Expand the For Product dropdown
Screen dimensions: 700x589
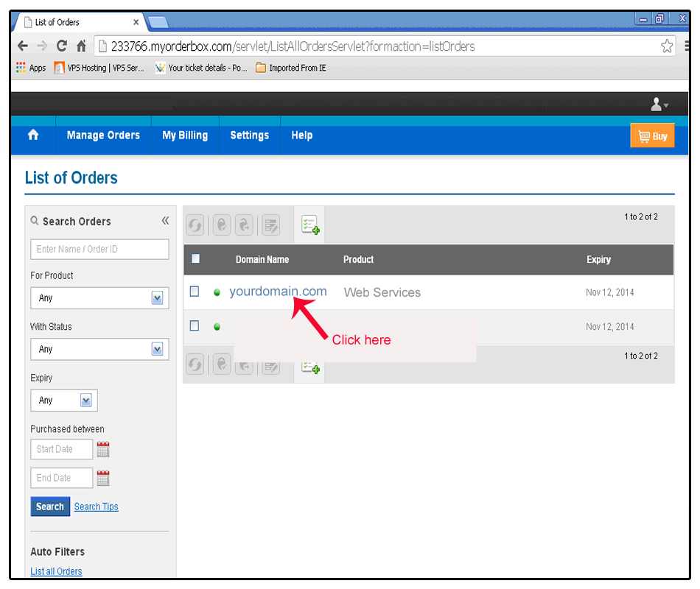pos(156,298)
